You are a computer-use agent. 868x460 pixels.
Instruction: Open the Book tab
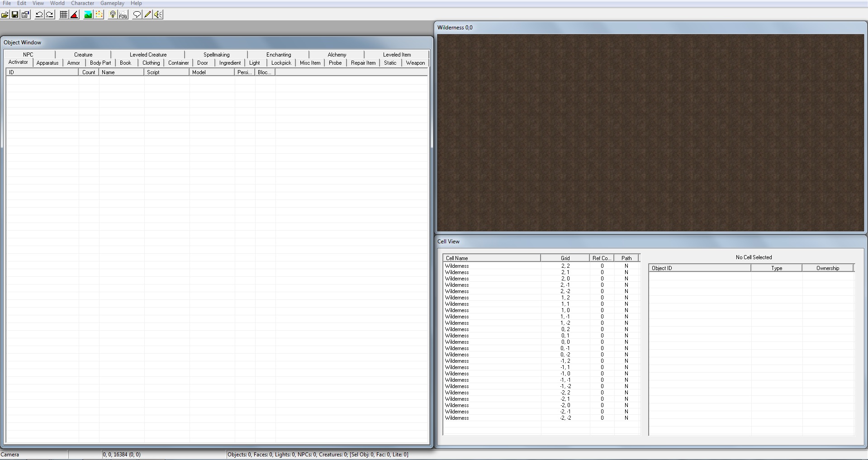click(126, 63)
